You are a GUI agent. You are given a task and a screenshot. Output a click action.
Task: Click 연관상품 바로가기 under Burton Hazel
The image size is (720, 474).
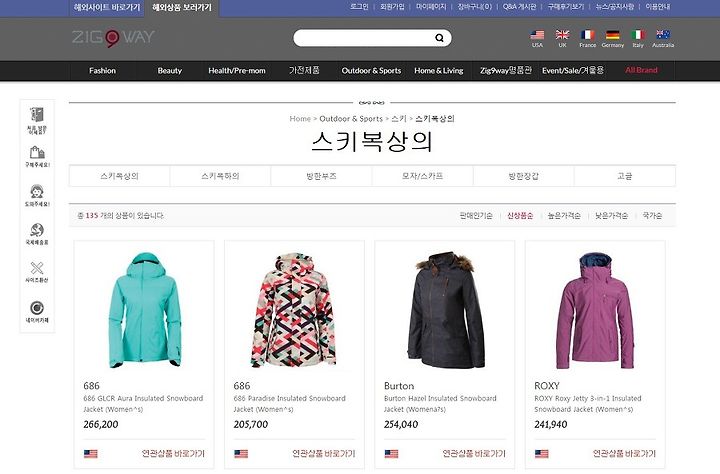click(x=474, y=454)
